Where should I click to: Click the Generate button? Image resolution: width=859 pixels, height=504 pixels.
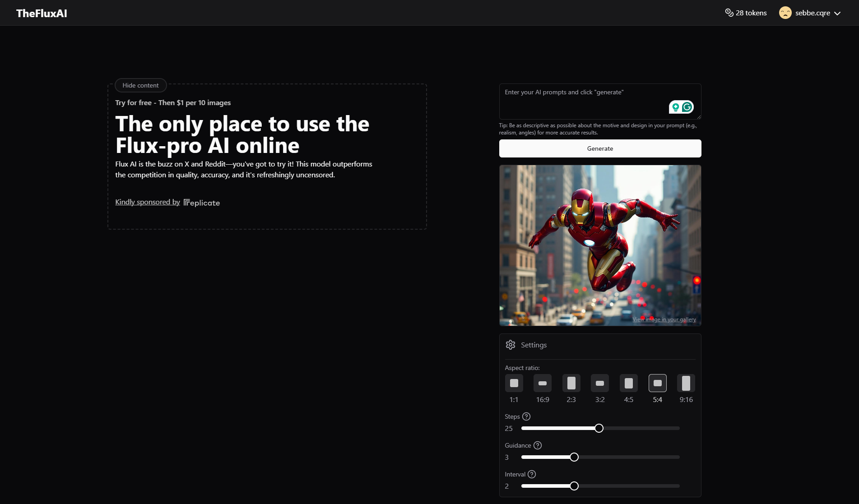(x=600, y=148)
